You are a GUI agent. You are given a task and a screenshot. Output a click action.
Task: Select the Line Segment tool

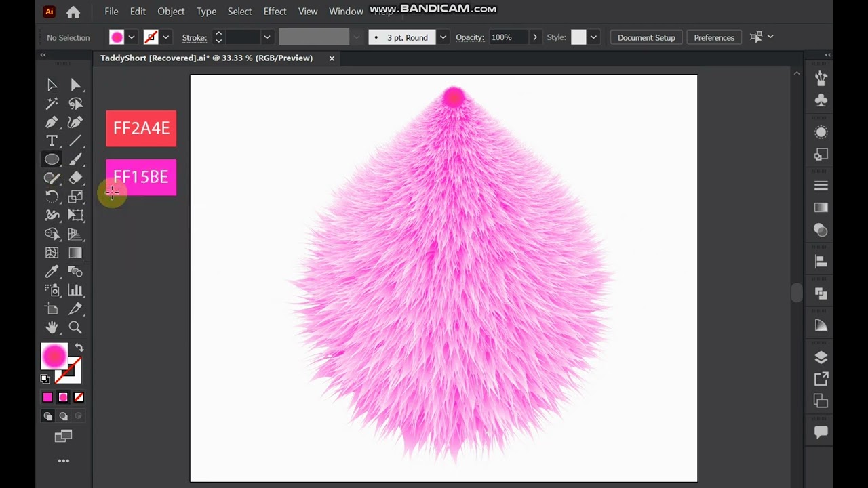(x=75, y=140)
